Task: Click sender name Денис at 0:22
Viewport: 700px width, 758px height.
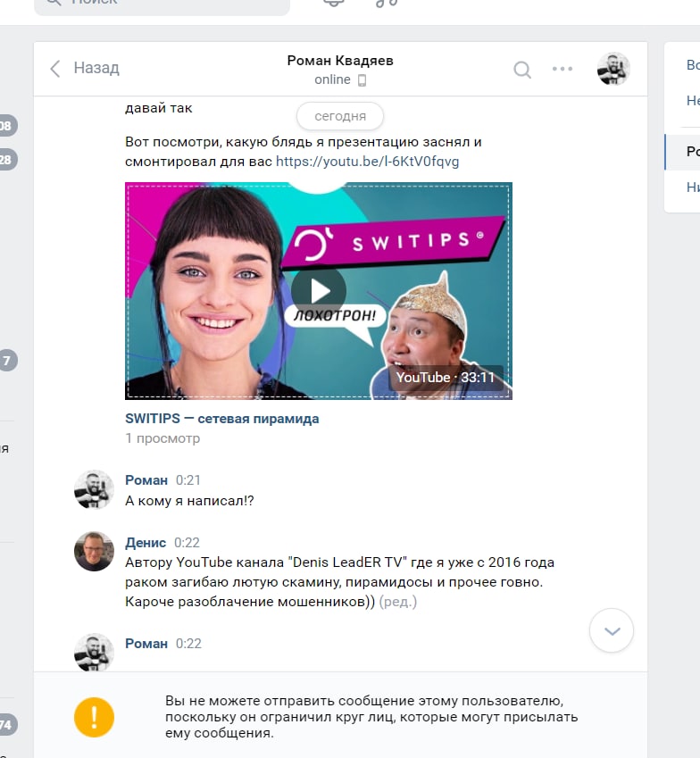Action: [x=146, y=543]
